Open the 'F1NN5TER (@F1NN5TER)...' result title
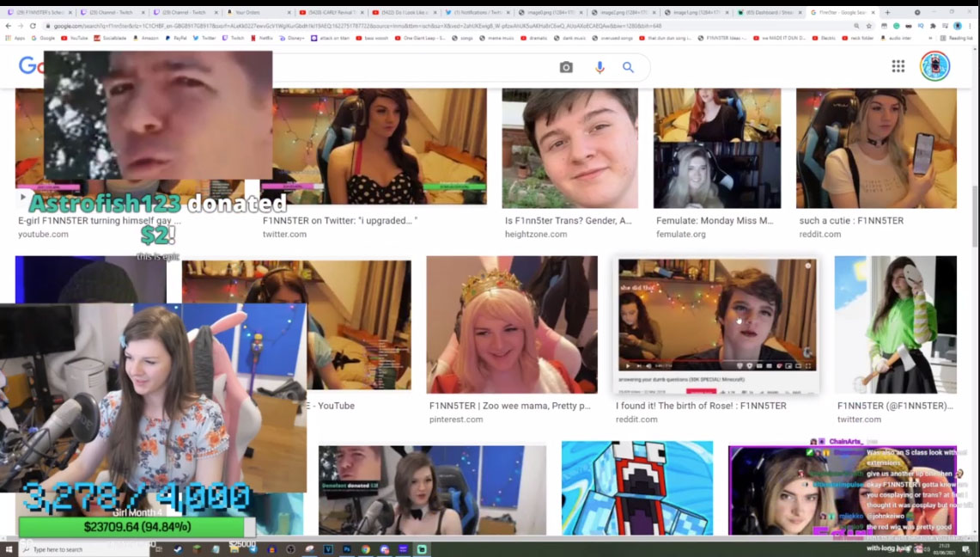Image resolution: width=980 pixels, height=557 pixels. click(x=895, y=406)
